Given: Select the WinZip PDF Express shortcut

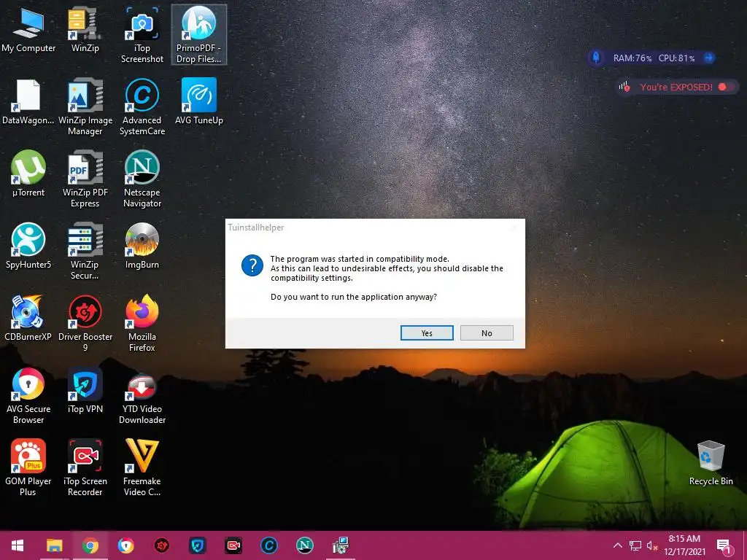Looking at the screenshot, I should (85, 179).
